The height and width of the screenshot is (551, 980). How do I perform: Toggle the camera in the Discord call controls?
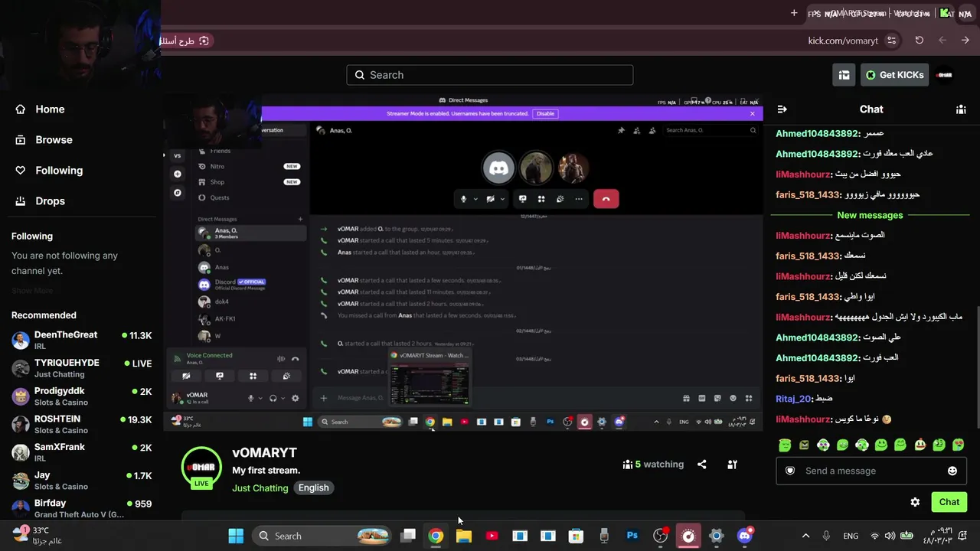[491, 199]
